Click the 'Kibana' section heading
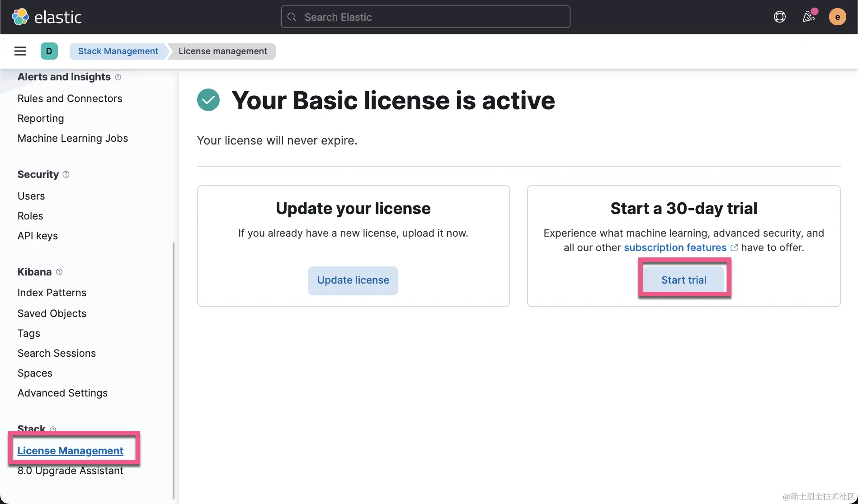 click(34, 272)
